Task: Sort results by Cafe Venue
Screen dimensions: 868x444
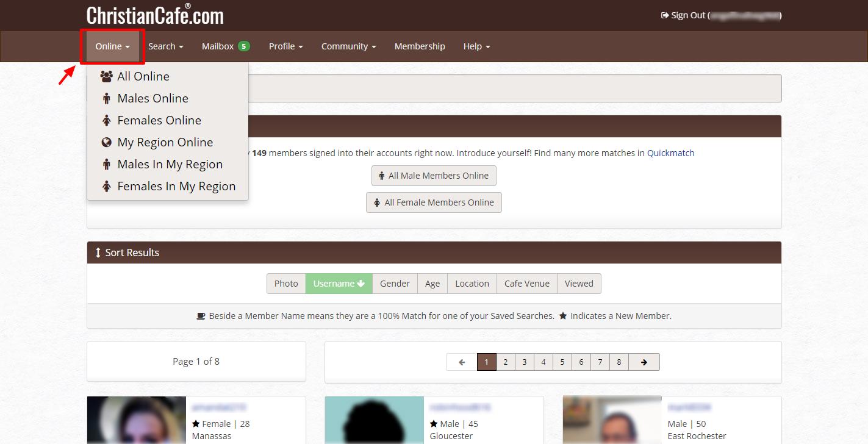Action: tap(527, 284)
